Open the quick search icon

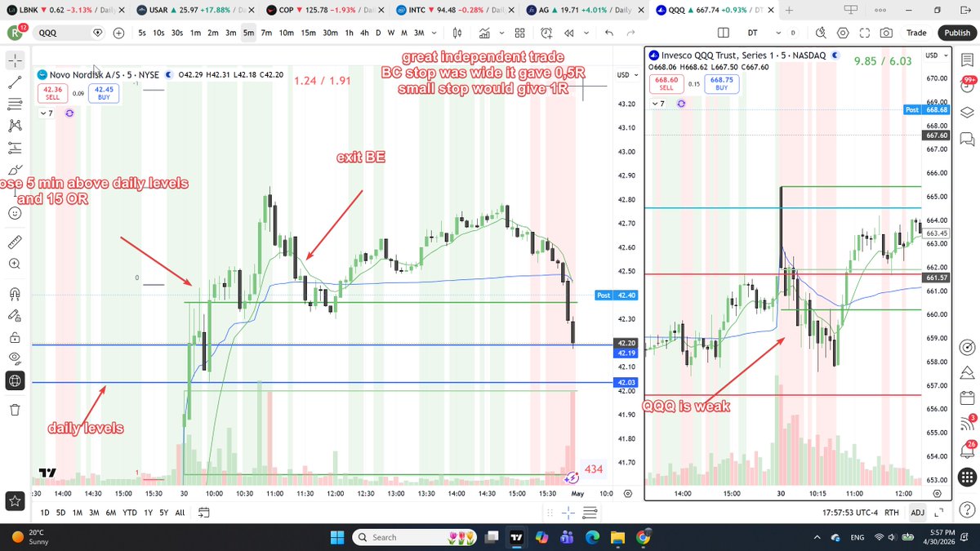click(820, 33)
